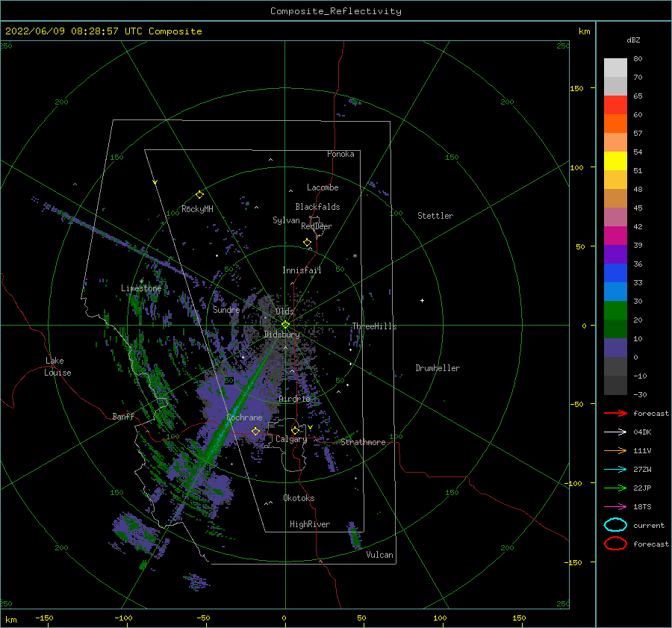The image size is (672, 628).
Task: Pick the magenta 39-42 dBZ swatch
Action: pos(615,236)
